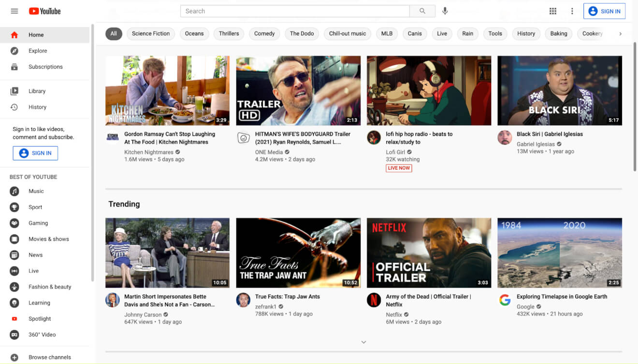This screenshot has height=364, width=638.
Task: Click Lofi Girl channel avatar
Action: [x=374, y=137]
